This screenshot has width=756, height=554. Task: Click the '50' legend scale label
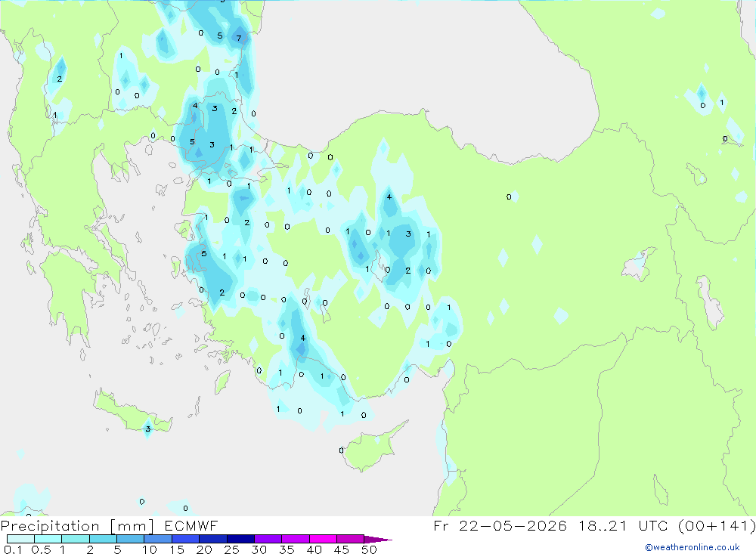(369, 549)
